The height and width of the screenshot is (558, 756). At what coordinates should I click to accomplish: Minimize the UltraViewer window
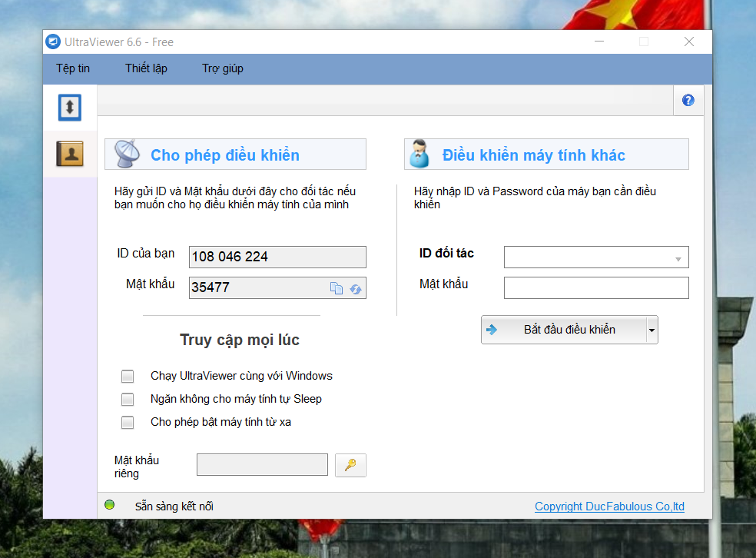(x=599, y=42)
